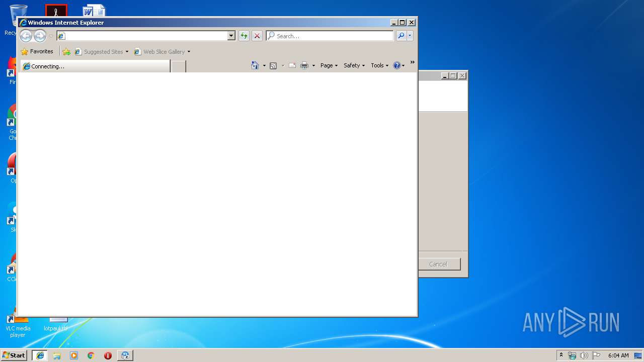
Task: Open the volume speaker tray icon
Action: pyautogui.click(x=584, y=355)
